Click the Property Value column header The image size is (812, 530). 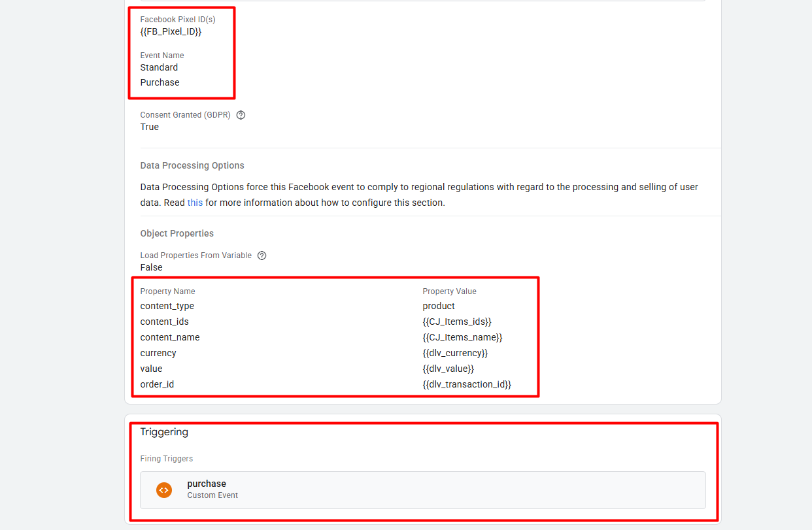point(449,291)
